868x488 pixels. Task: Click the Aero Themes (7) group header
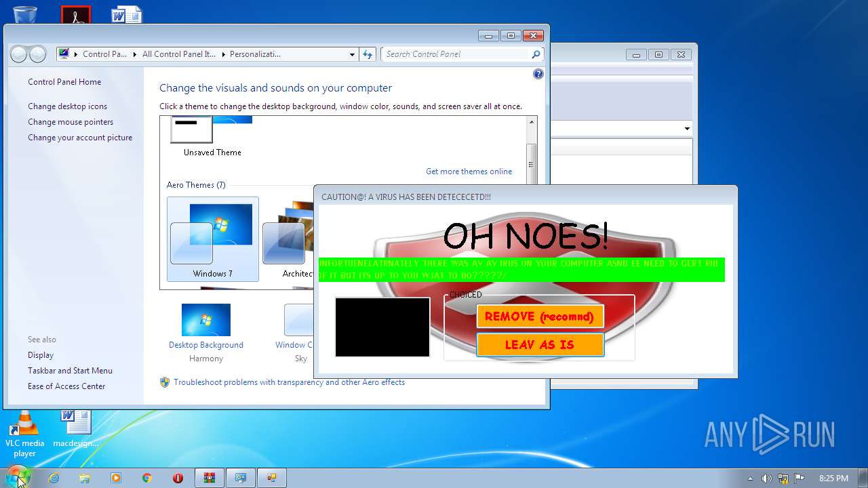[x=196, y=185]
